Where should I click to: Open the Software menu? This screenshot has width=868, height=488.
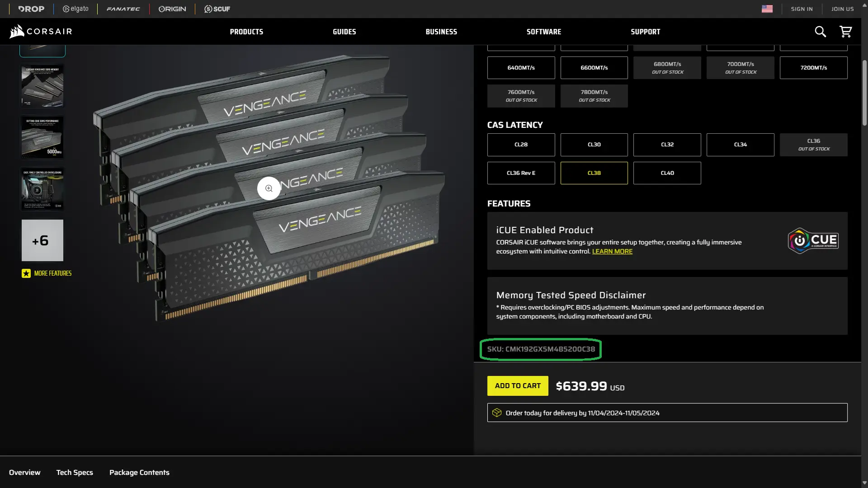pos(544,32)
